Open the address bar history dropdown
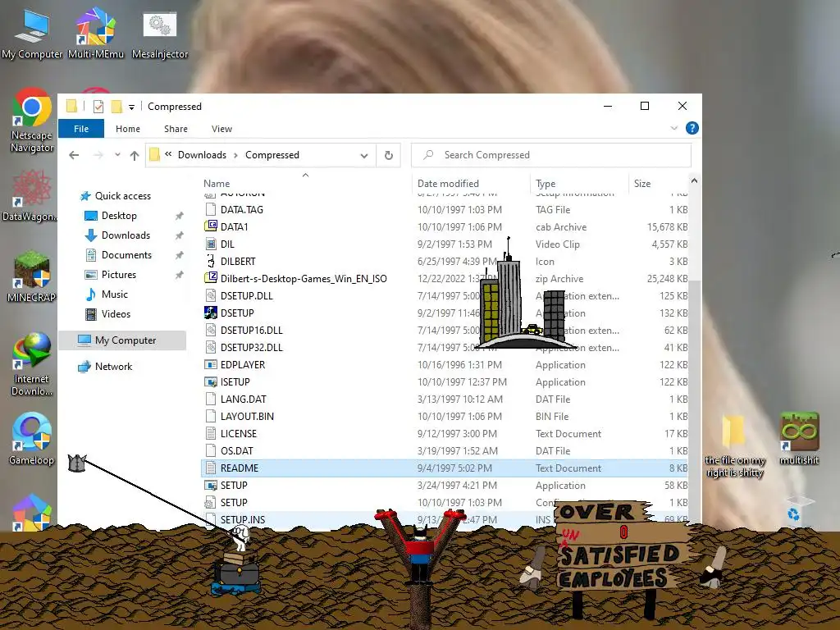This screenshot has height=630, width=840. coord(364,155)
